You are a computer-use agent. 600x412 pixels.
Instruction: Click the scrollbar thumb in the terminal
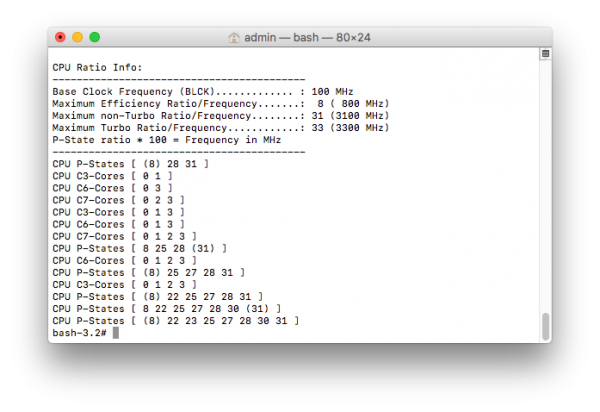point(545,325)
